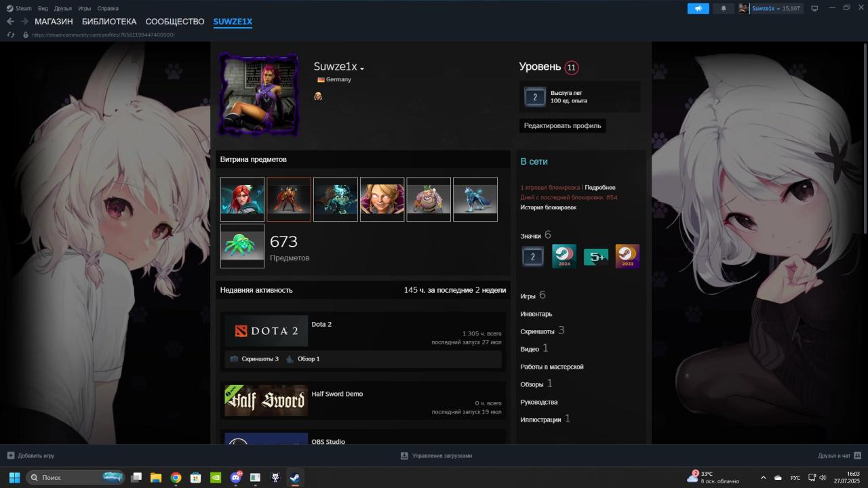
Task: Open История блокировок link
Action: pos(549,207)
